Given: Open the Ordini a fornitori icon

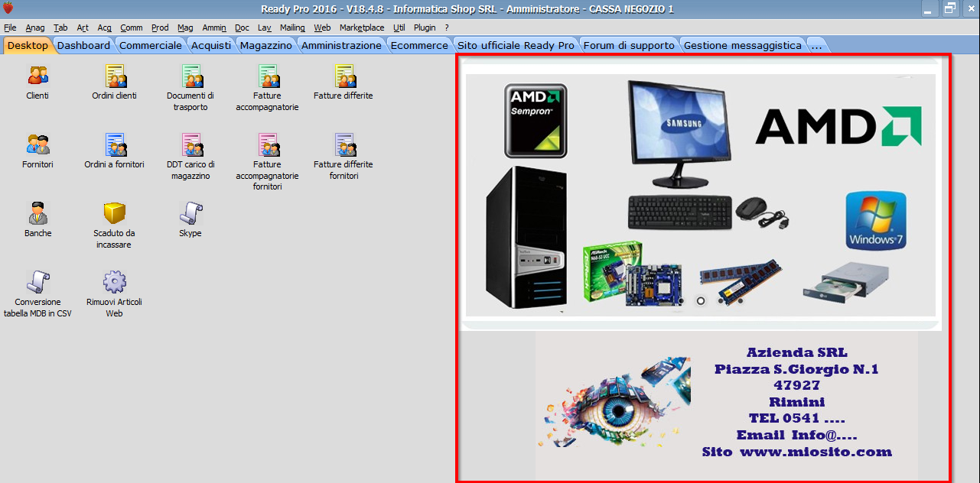Looking at the screenshot, I should tap(114, 144).
